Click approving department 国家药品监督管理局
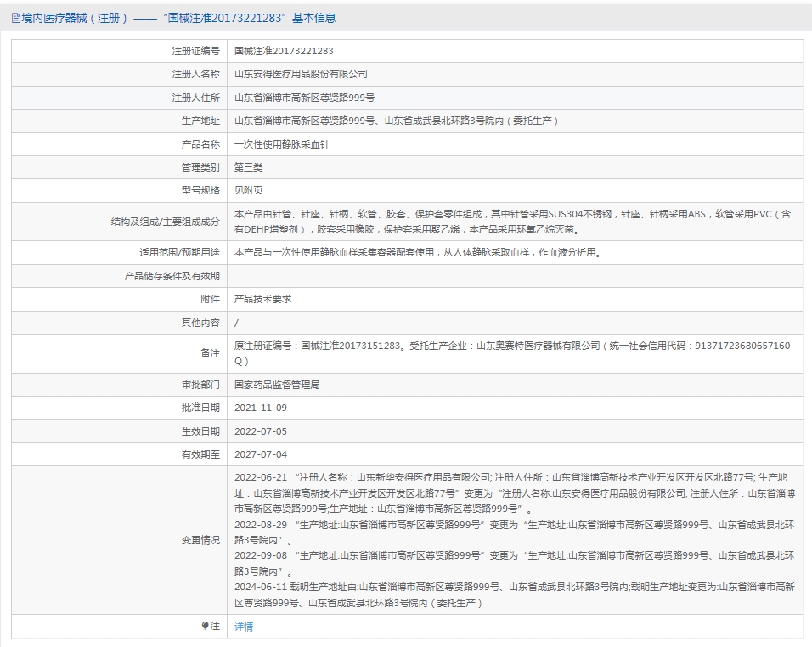 (277, 385)
